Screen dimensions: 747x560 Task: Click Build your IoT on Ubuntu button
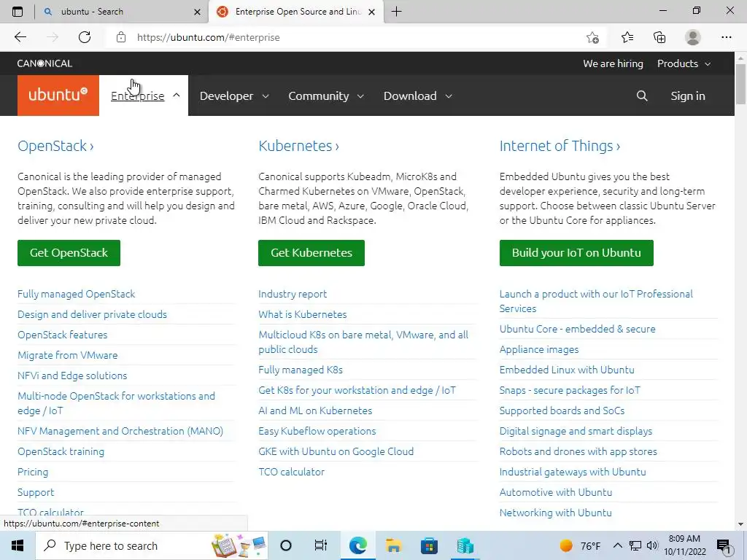pos(576,253)
